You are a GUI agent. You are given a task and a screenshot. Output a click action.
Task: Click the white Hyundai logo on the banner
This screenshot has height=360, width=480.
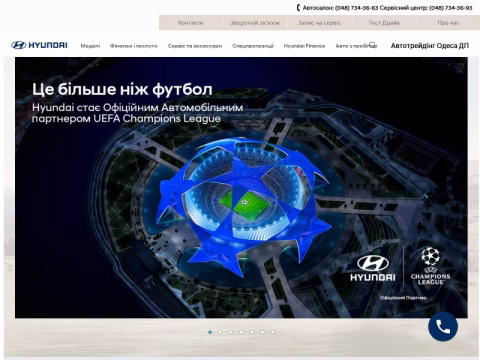coord(373,268)
